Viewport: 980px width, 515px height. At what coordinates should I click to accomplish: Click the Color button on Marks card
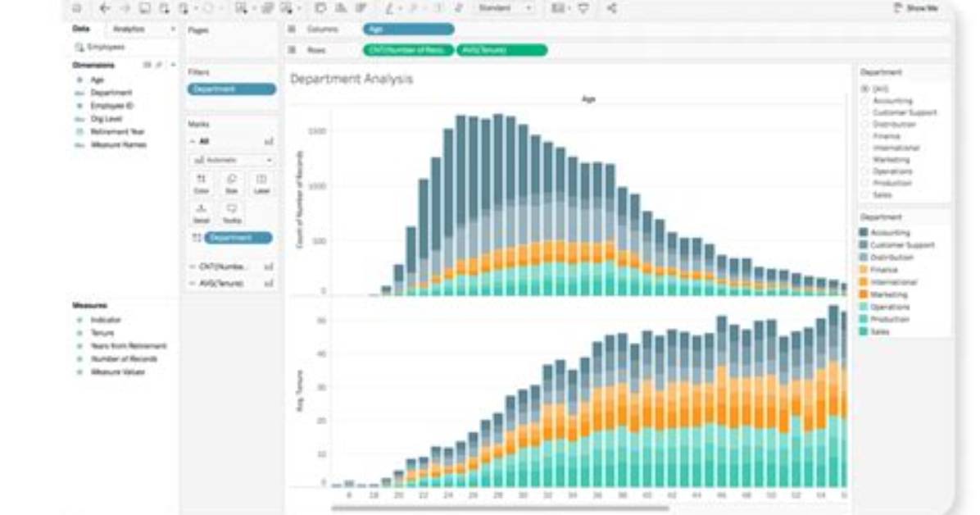click(x=202, y=184)
